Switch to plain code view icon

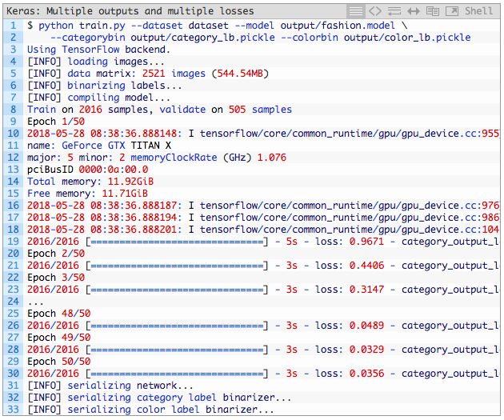pyautogui.click(x=375, y=11)
